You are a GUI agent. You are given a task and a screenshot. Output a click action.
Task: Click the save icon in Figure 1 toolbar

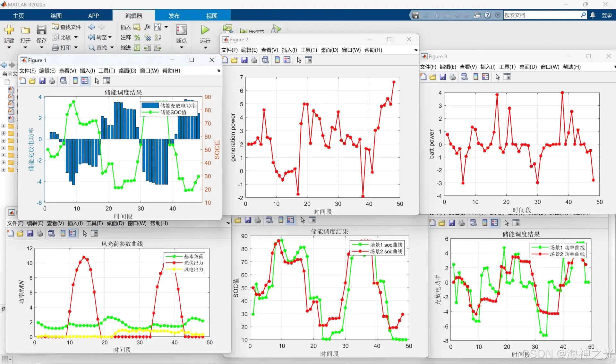click(x=42, y=81)
